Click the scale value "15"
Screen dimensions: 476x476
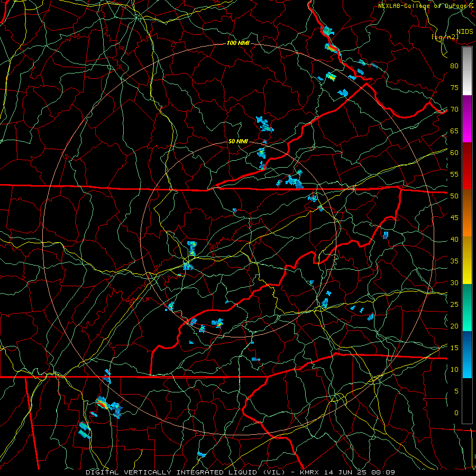click(454, 348)
